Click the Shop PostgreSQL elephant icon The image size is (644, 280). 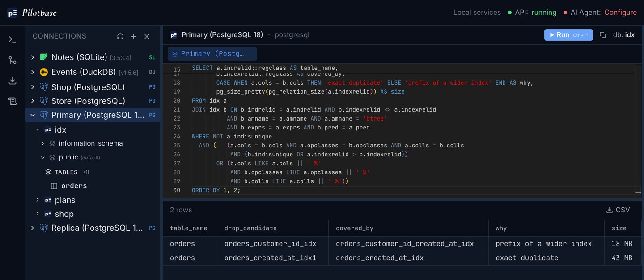pos(44,87)
